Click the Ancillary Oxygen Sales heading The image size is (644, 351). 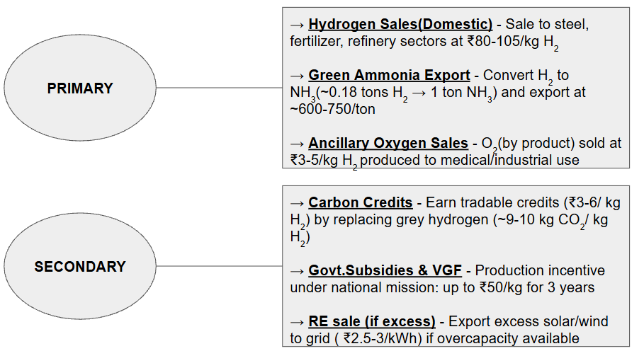click(388, 143)
